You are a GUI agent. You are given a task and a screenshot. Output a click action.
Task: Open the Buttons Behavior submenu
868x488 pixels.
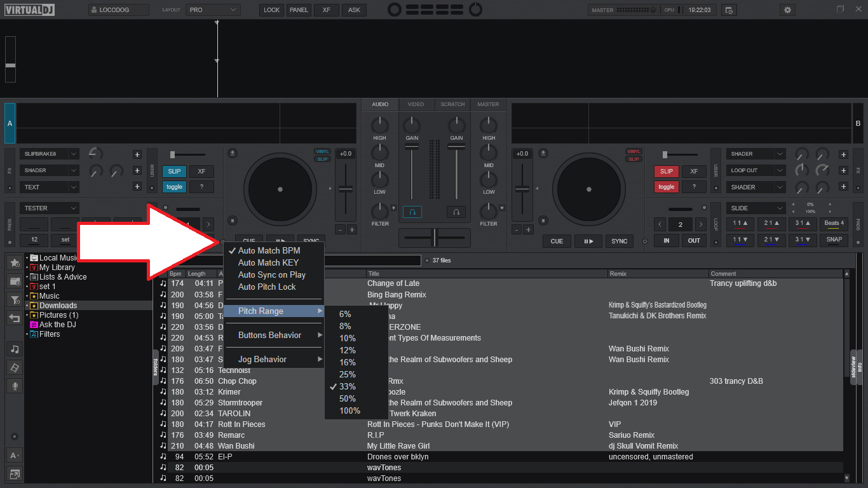pyautogui.click(x=274, y=335)
